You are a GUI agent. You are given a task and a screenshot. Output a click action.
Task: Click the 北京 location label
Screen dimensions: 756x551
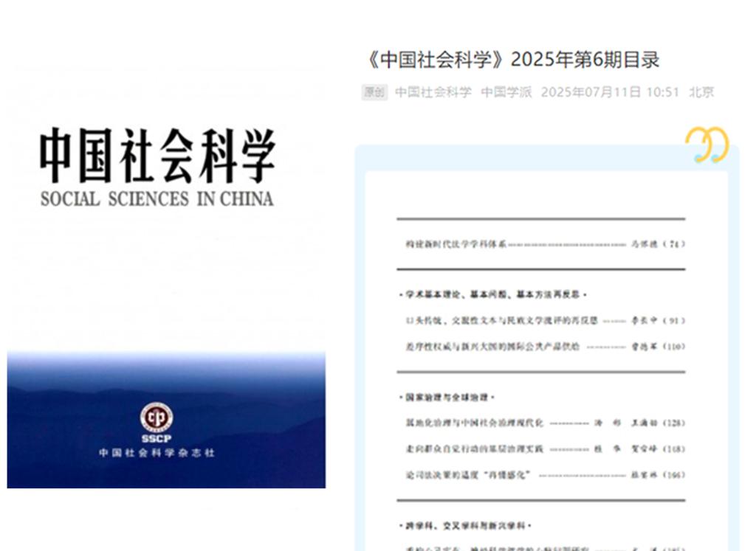[x=701, y=92]
